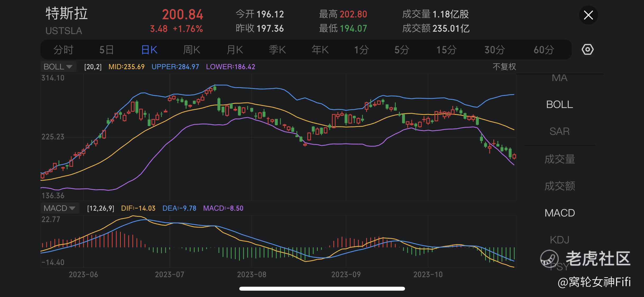Viewport: 644px width, 297px height.
Task: Tap 今开 196.12 opening price
Action: [x=260, y=14]
